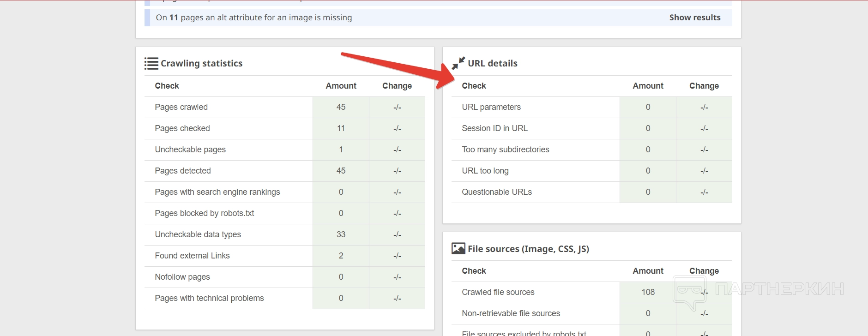Click Change header in URL details
The width and height of the screenshot is (868, 336).
pyautogui.click(x=704, y=86)
